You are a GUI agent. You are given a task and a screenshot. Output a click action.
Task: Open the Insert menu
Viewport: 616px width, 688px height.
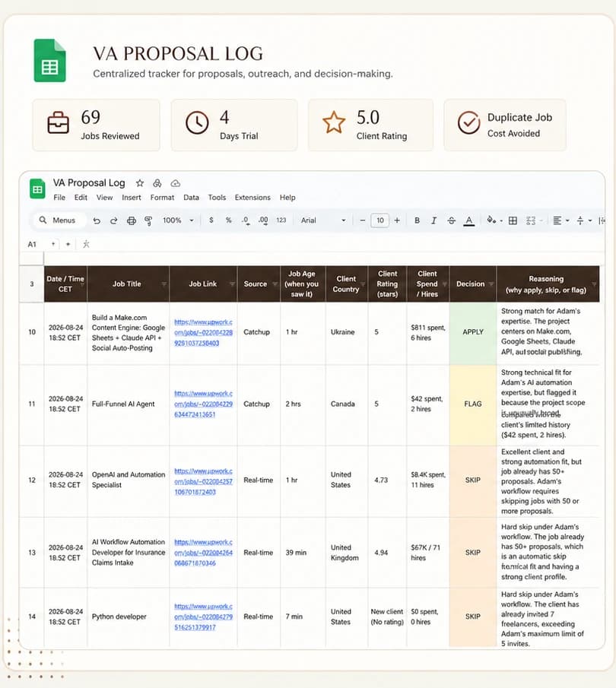click(x=132, y=198)
